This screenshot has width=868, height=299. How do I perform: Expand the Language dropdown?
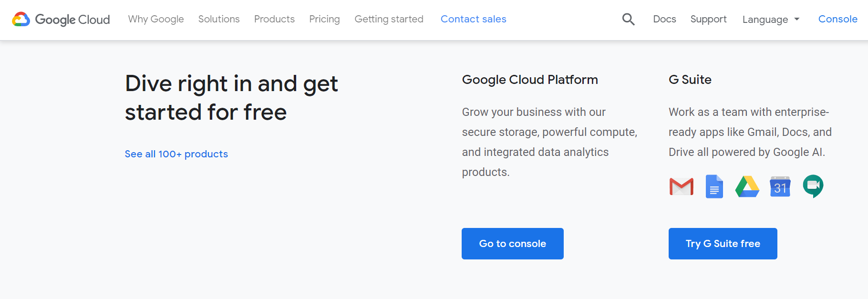[x=771, y=20]
